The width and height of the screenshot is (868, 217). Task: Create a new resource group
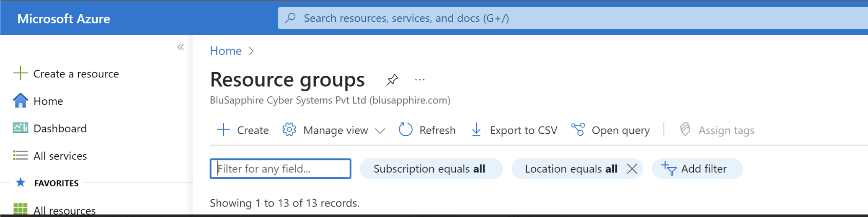point(243,130)
